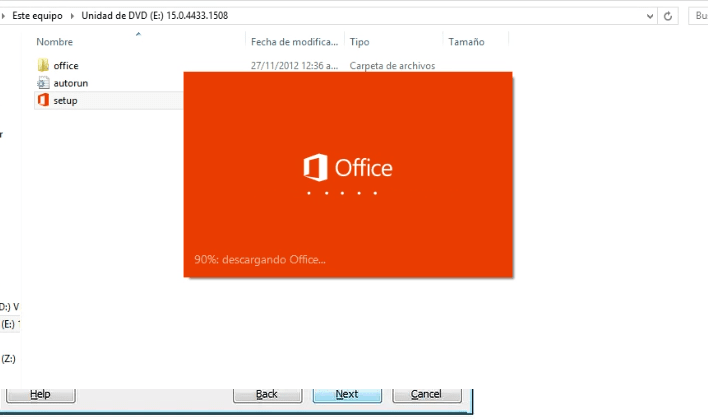Click the Back button in the wizard

tap(267, 394)
